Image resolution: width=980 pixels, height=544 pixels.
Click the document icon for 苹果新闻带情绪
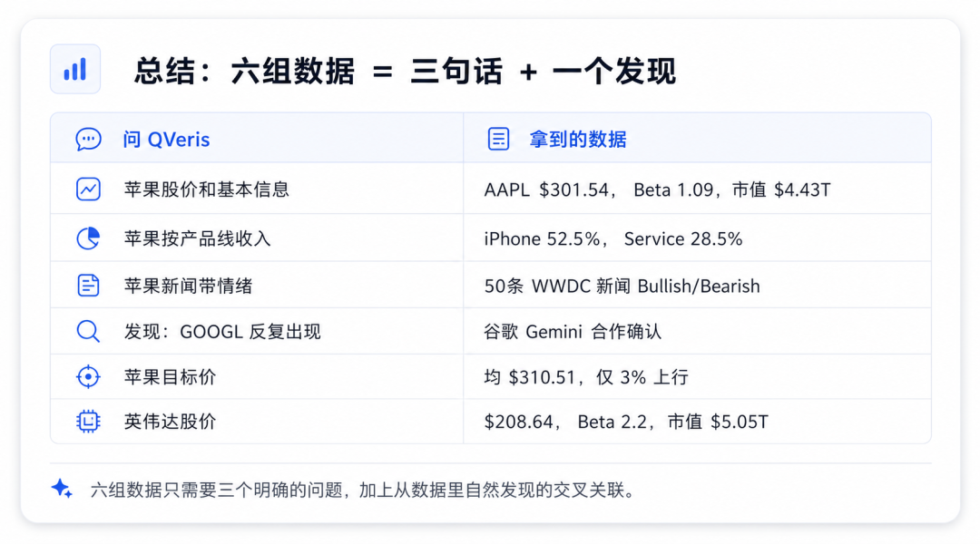pyautogui.click(x=88, y=286)
